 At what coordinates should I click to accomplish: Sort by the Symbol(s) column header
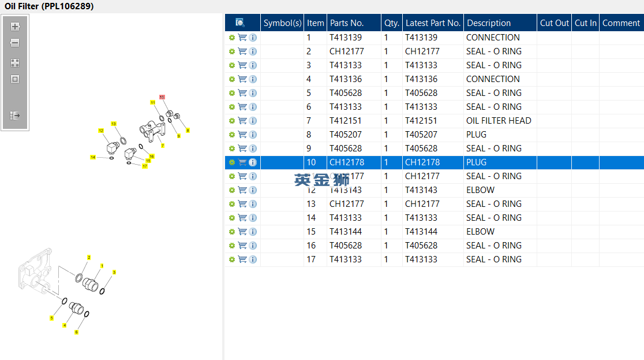(282, 23)
